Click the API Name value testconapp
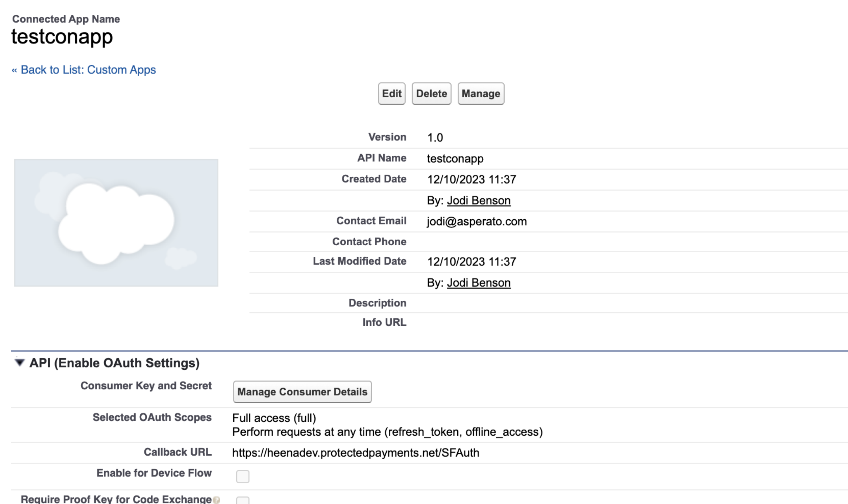Image resolution: width=848 pixels, height=504 pixels. 455,159
